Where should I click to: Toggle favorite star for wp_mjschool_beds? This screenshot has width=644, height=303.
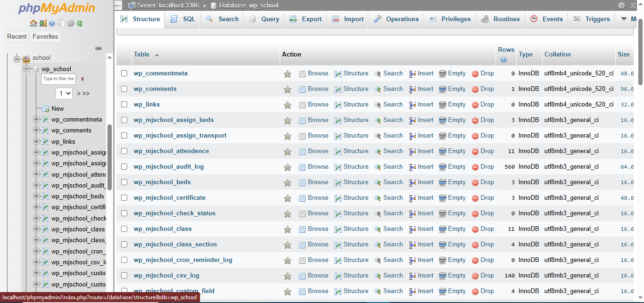288,182
